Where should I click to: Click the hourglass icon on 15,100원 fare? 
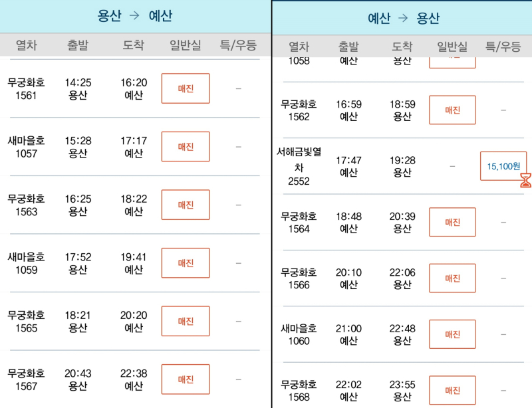point(525,180)
